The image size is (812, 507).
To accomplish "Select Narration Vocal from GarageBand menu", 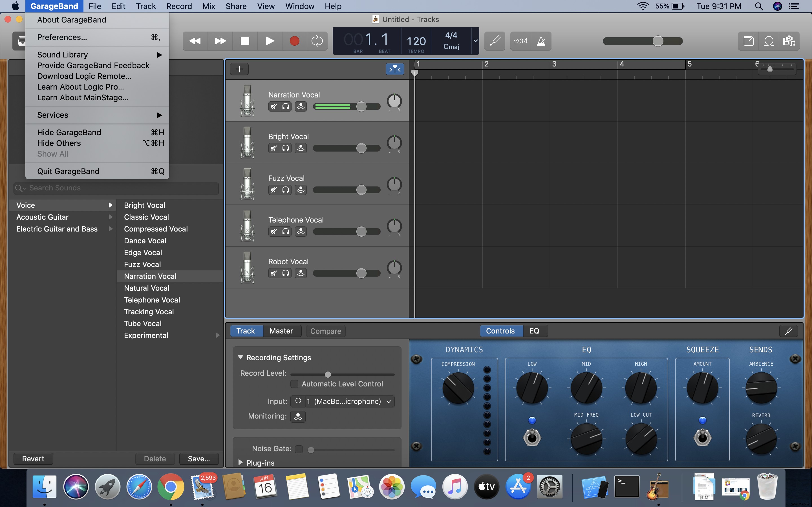I will pyautogui.click(x=150, y=276).
